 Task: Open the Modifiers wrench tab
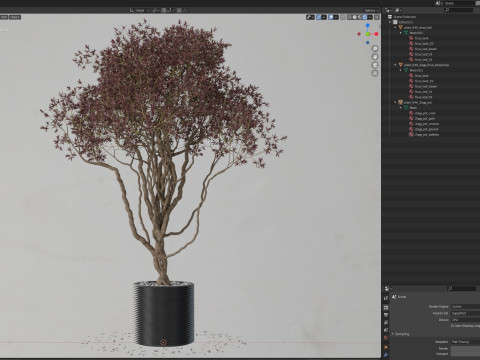[x=386, y=355]
